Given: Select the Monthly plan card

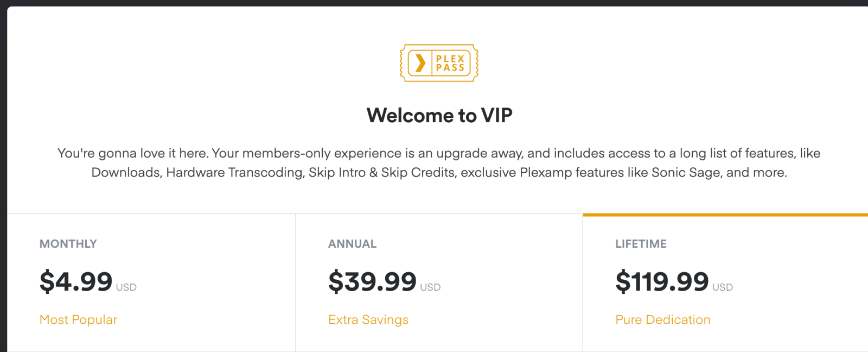Looking at the screenshot, I should click(x=151, y=282).
